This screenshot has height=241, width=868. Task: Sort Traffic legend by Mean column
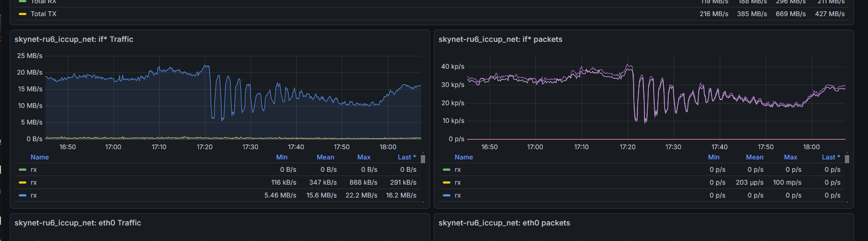[x=325, y=157]
